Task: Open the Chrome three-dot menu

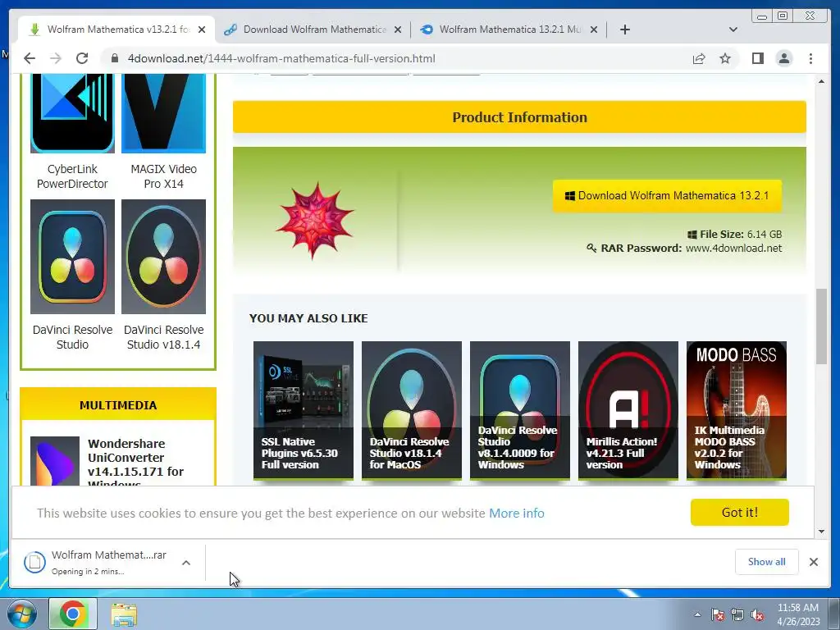Action: [x=810, y=58]
